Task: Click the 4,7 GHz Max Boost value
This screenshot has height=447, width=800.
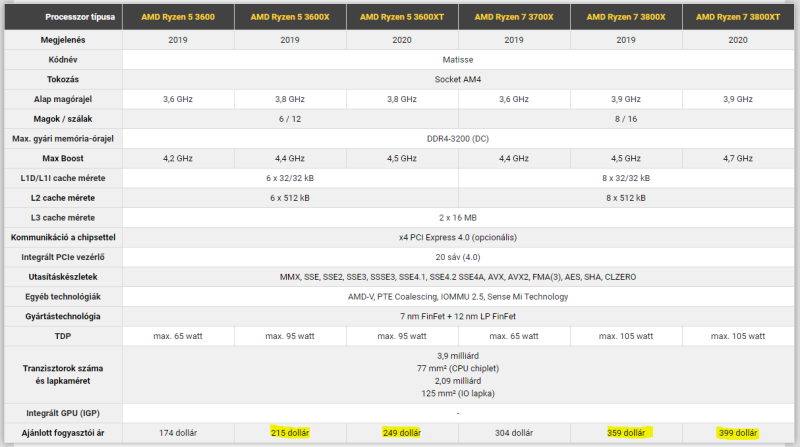Action: 738,159
